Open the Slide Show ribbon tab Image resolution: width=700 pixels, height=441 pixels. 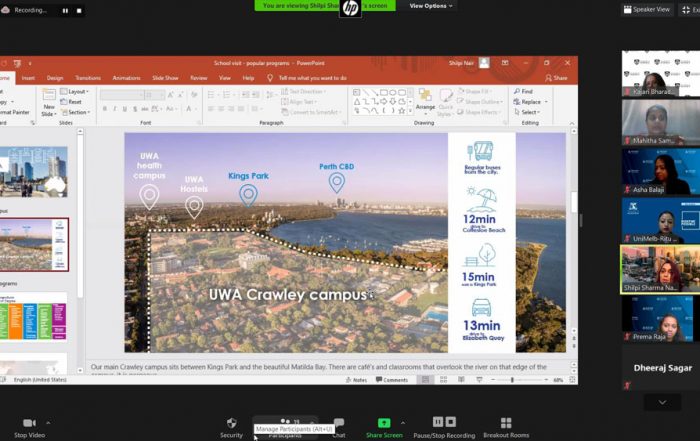coord(165,78)
